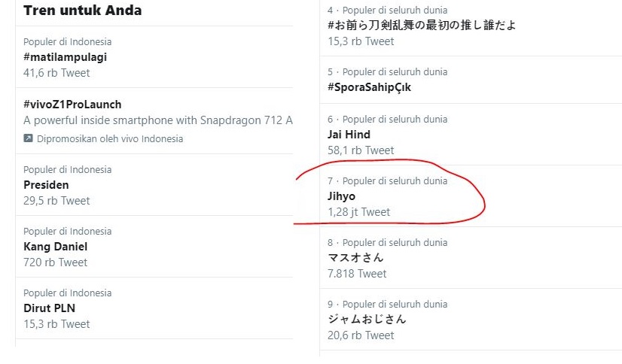Select the Dirut PLN trend

click(49, 308)
